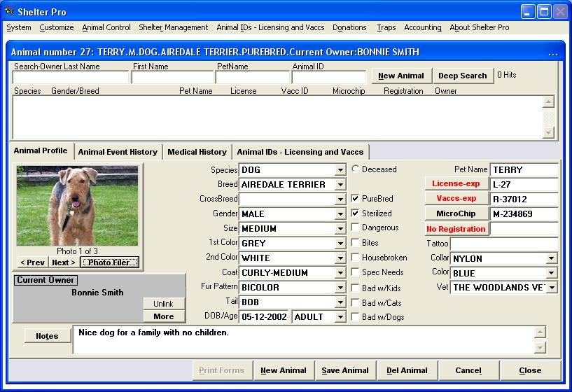Click the License-exp button
572x392 pixels.
456,184
